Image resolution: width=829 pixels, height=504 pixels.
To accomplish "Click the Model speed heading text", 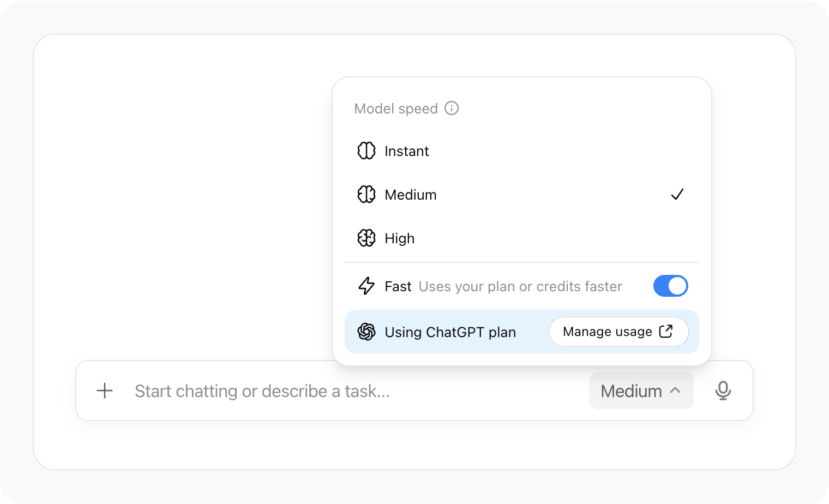I will [396, 109].
